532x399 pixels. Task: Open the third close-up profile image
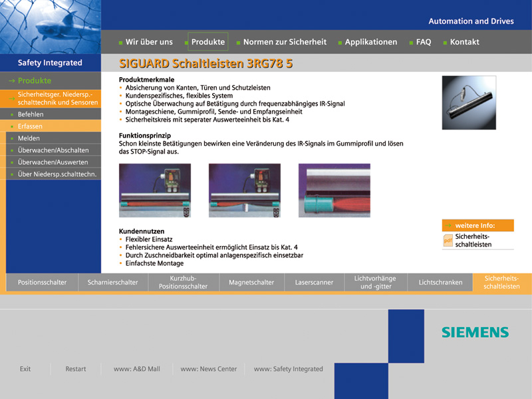[334, 190]
